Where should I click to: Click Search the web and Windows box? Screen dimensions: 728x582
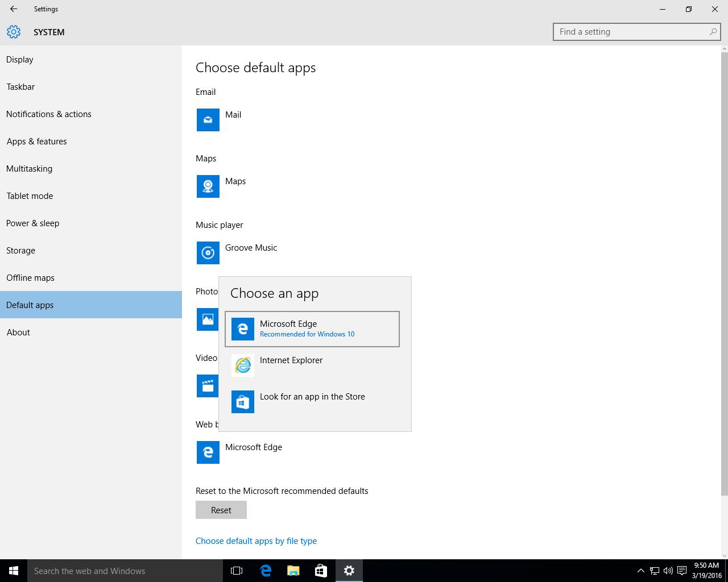click(x=125, y=571)
